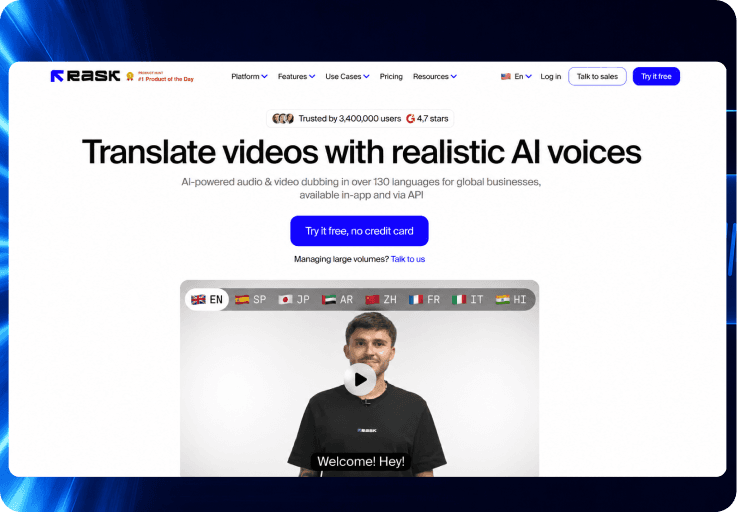Viewport: 737px width, 512px height.
Task: Click the Rask logo
Action: pos(85,76)
